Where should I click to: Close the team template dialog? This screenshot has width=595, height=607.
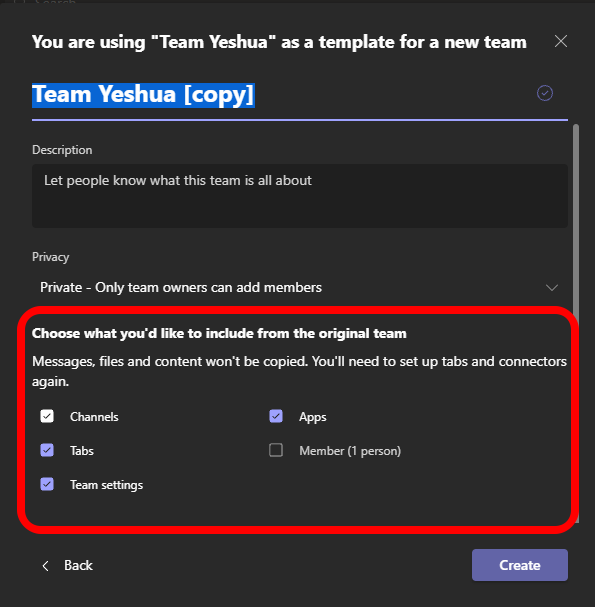[561, 41]
